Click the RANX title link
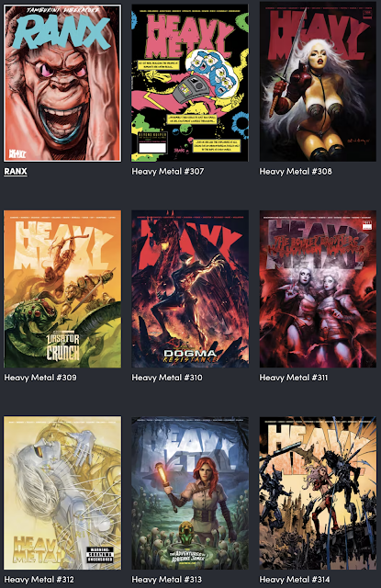381x588 pixels. (x=16, y=172)
